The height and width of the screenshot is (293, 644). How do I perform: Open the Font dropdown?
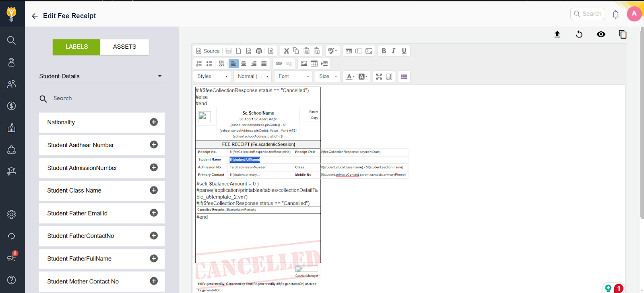293,76
